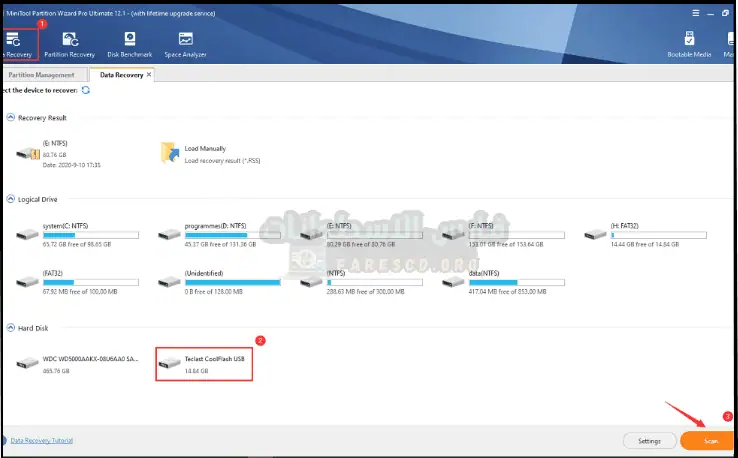This screenshot has height=458, width=738.
Task: Launch Partition Recovery from the toolbar
Action: click(x=69, y=42)
